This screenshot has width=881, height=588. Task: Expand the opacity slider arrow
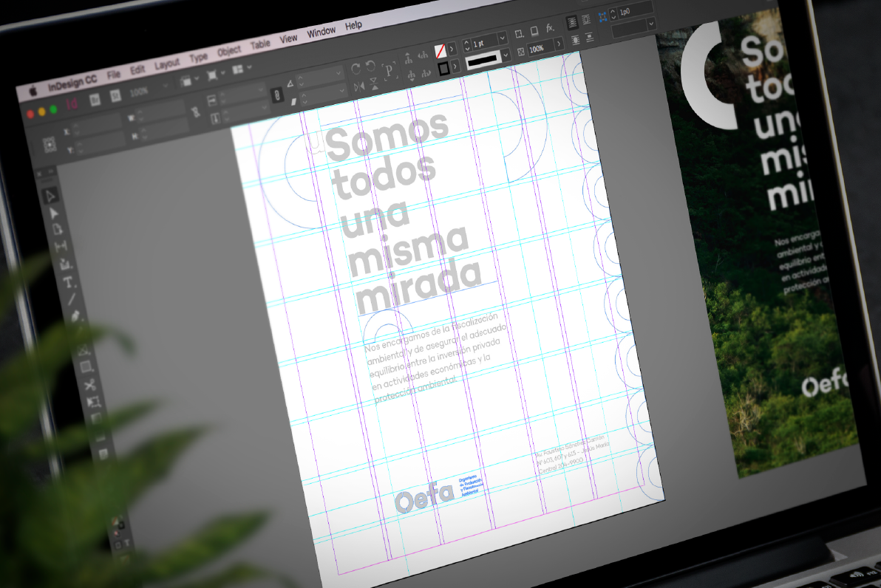pos(559,44)
